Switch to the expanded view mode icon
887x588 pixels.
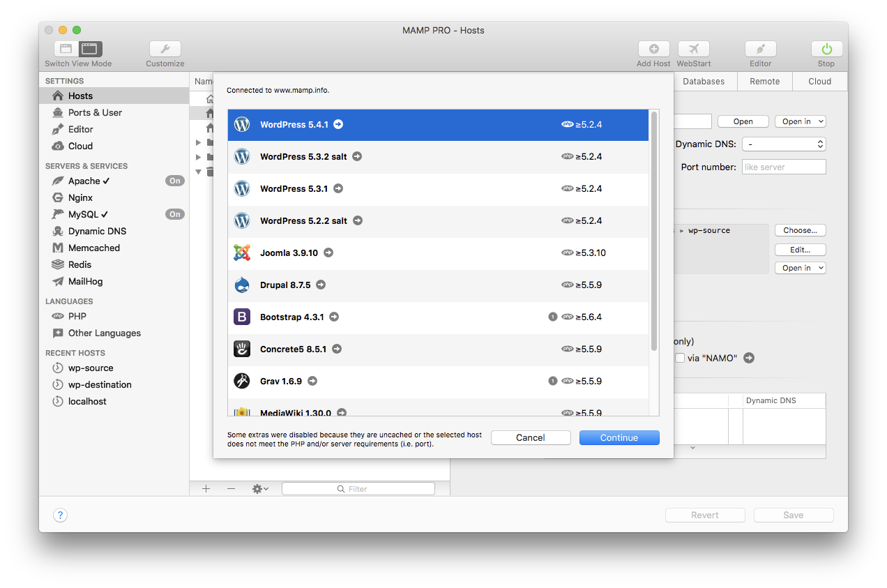90,49
